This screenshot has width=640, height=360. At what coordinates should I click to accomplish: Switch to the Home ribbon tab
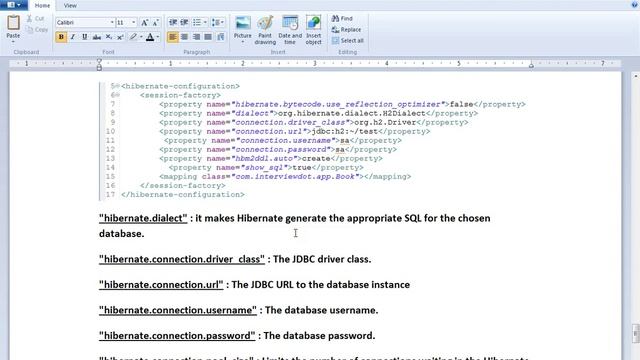tap(42, 5)
